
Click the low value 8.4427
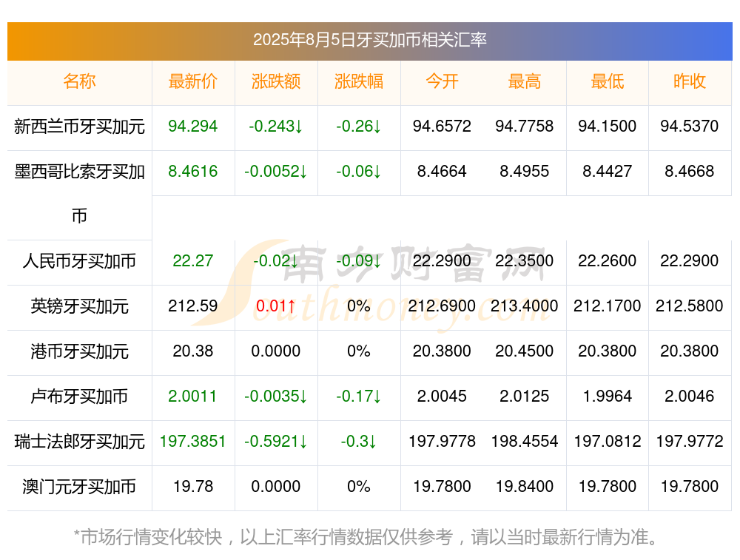(x=608, y=172)
